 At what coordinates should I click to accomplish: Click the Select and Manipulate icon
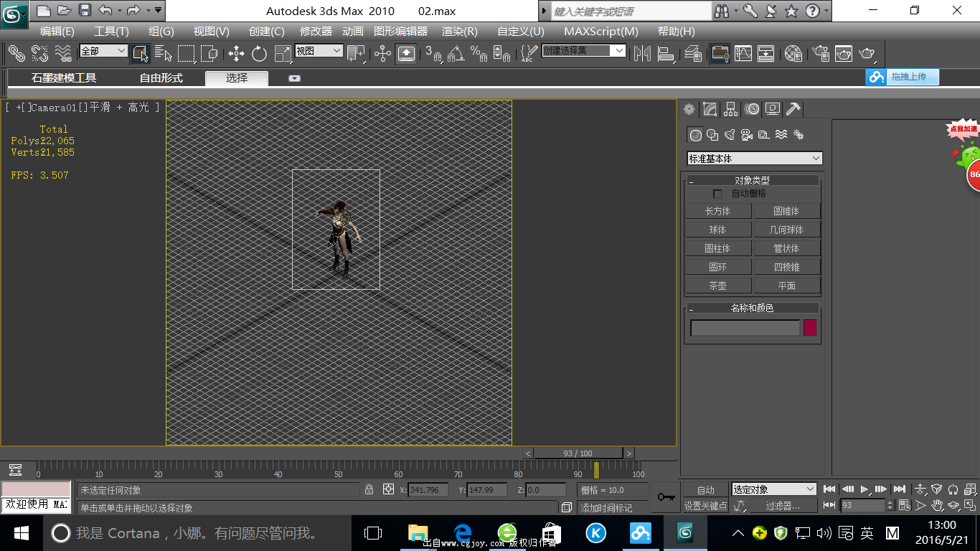[x=383, y=53]
